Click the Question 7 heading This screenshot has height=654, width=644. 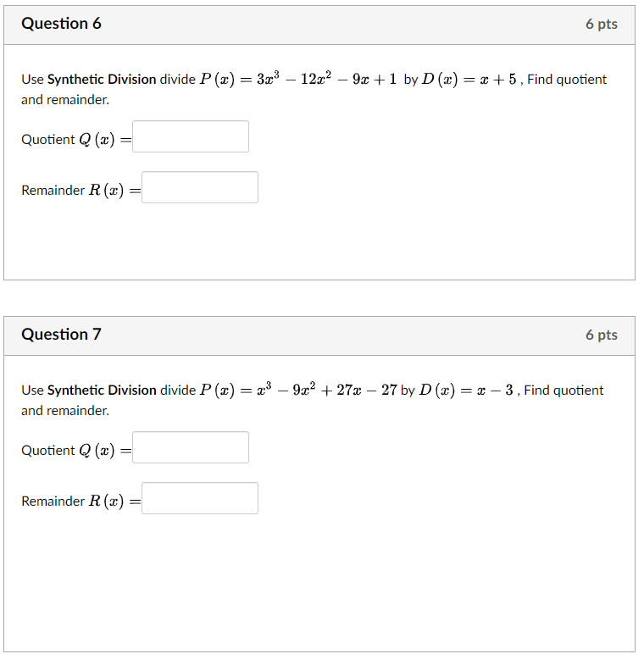(61, 335)
